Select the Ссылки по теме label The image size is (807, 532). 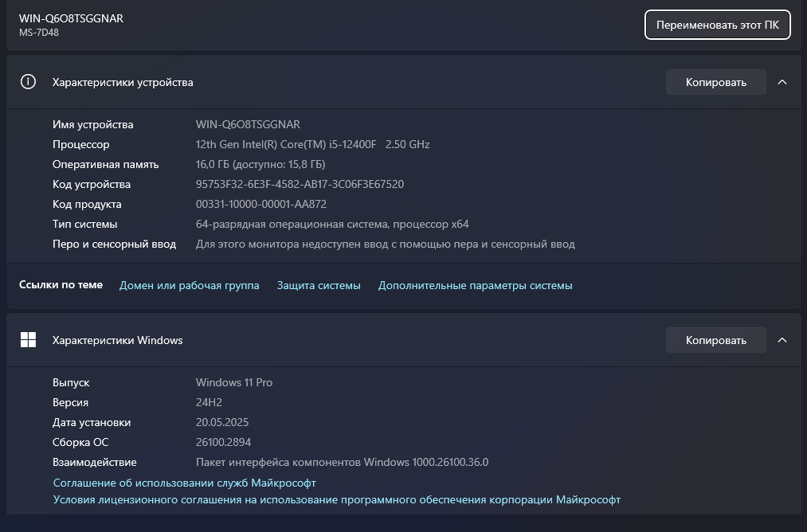click(x=61, y=285)
